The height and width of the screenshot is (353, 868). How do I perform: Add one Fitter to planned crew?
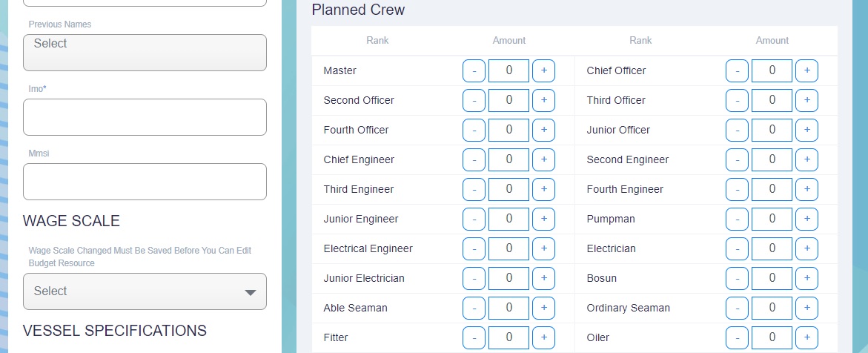click(543, 337)
